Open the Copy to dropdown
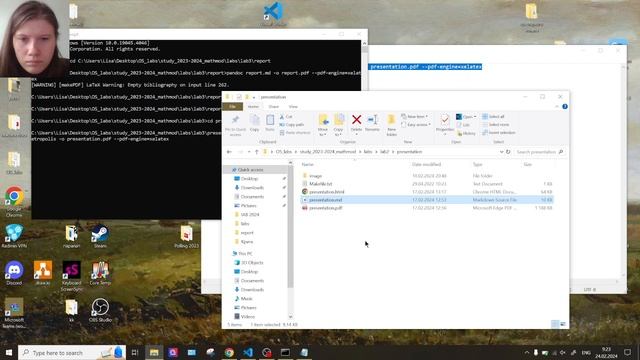Image resolution: width=640 pixels, height=360 pixels. coord(338,125)
